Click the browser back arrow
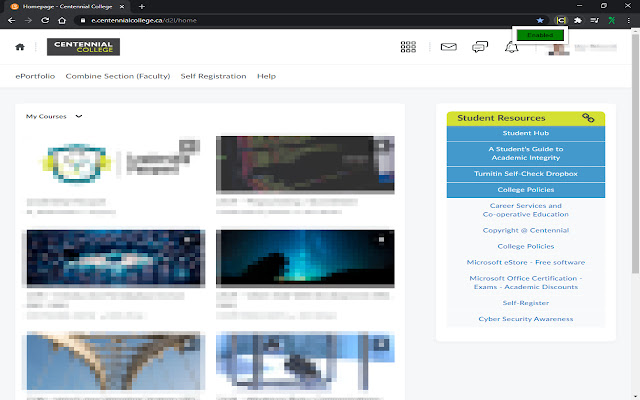The width and height of the screenshot is (640, 400). 11,20
